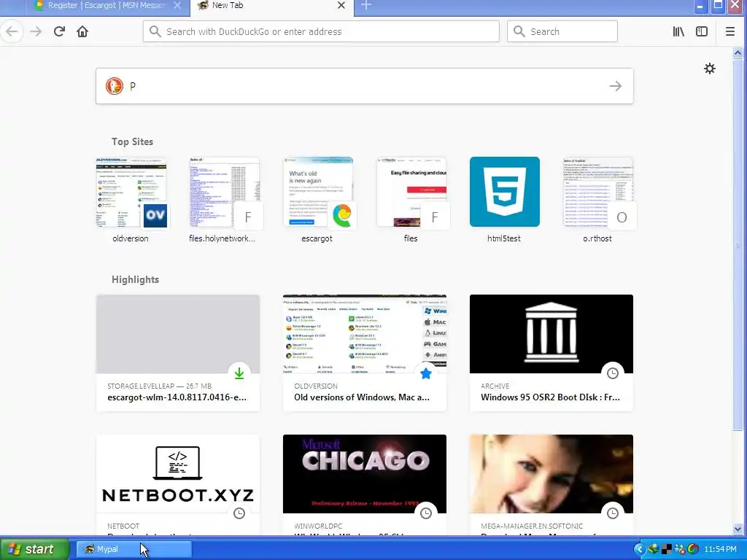747x560 pixels.
Task: Open the Home page button
Action: 82,31
